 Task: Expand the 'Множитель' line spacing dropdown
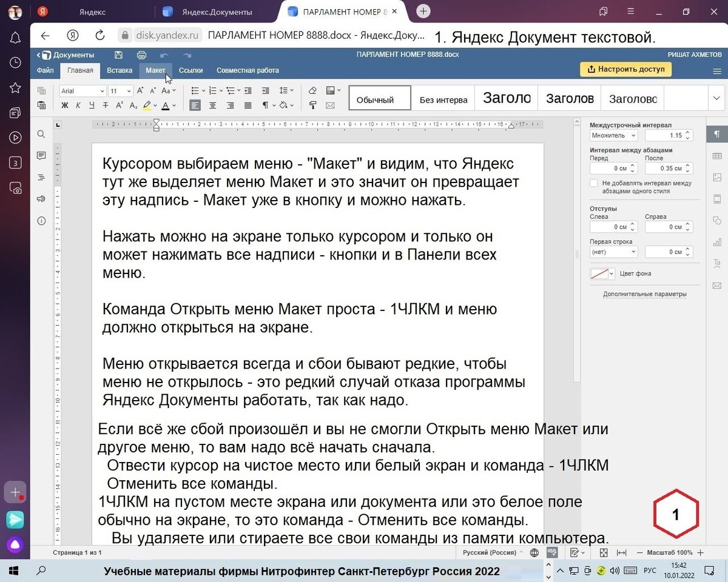[x=613, y=136]
